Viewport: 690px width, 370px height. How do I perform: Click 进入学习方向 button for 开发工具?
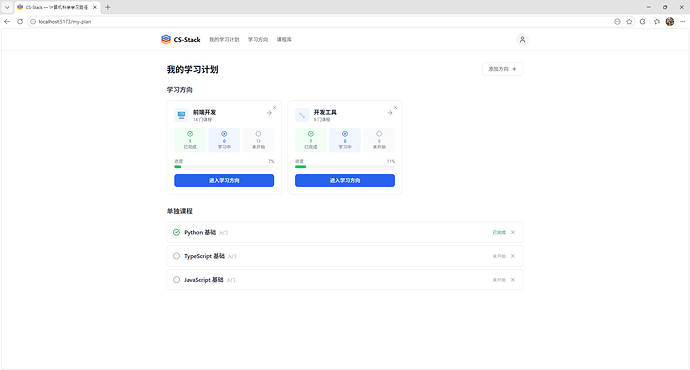point(345,180)
